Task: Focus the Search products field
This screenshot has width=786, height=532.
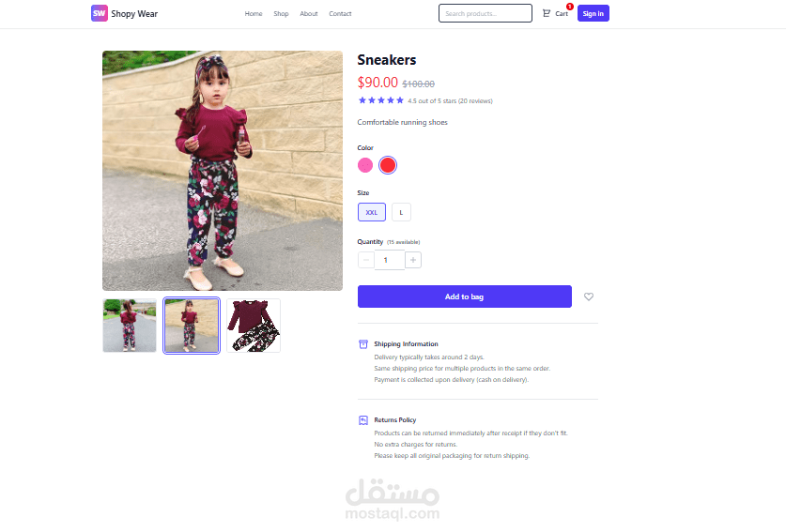Action: (485, 13)
